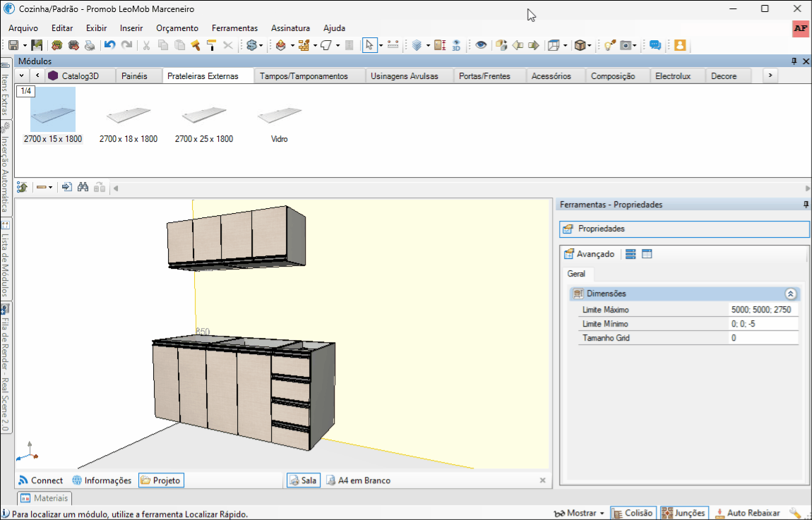The height and width of the screenshot is (520, 812).
Task: Open the brick wall tool dropdown arrow
Action: tap(315, 46)
